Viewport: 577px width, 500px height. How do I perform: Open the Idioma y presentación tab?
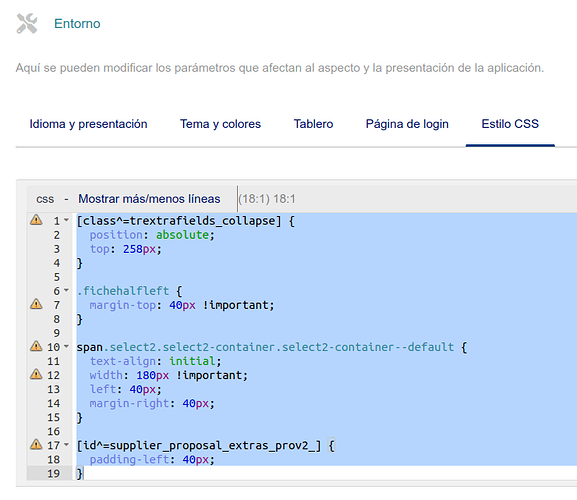click(x=88, y=124)
